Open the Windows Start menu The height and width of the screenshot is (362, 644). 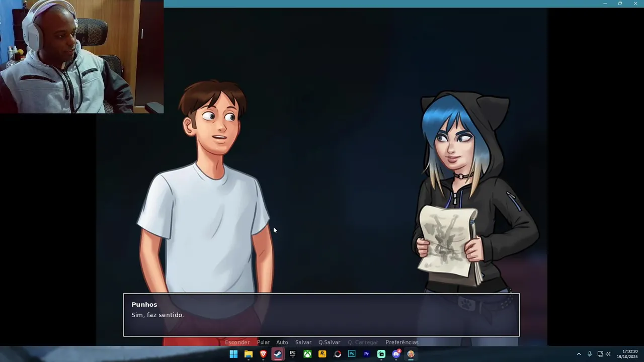pyautogui.click(x=233, y=354)
